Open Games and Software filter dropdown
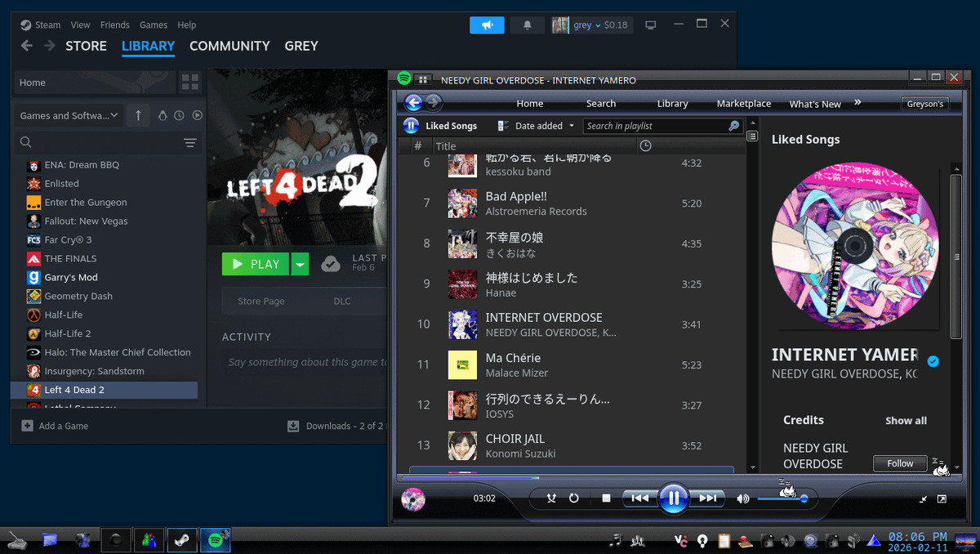This screenshot has height=554, width=980. point(68,115)
